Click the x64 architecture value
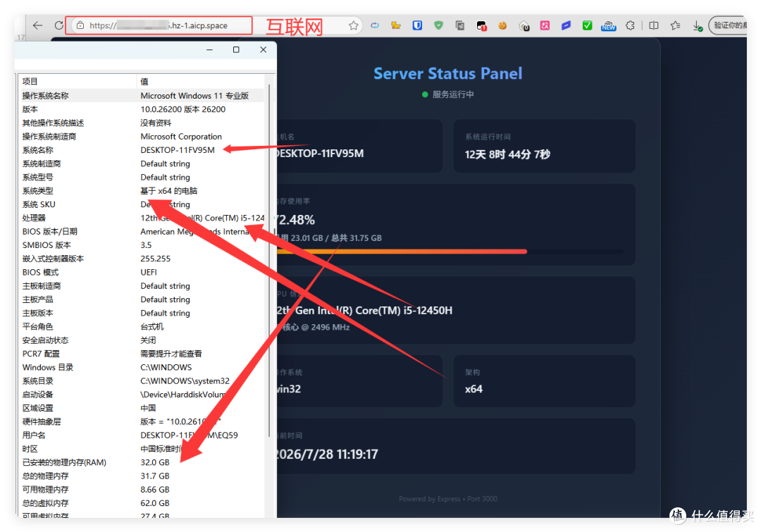Image resolution: width=761 pixels, height=532 pixels. tap(474, 389)
